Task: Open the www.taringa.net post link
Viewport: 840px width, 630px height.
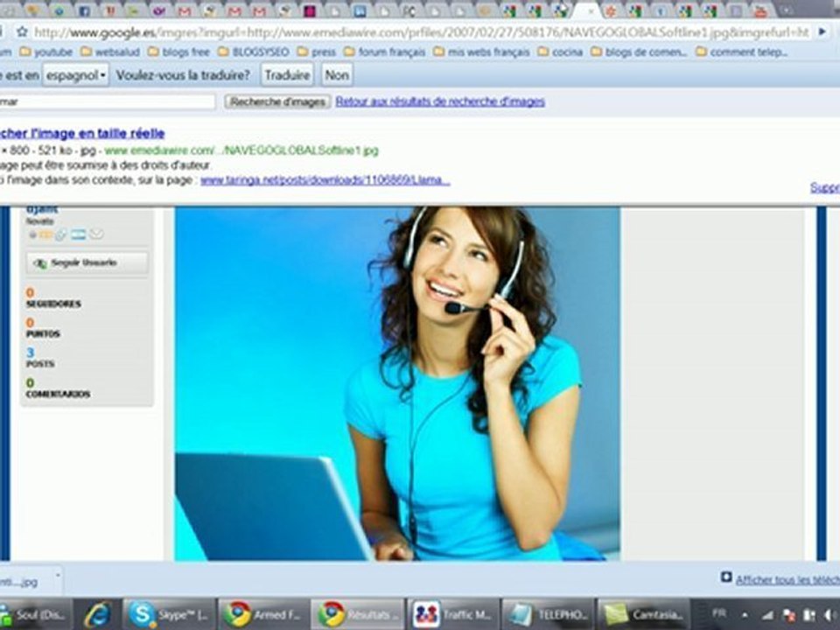Action: coord(325,180)
